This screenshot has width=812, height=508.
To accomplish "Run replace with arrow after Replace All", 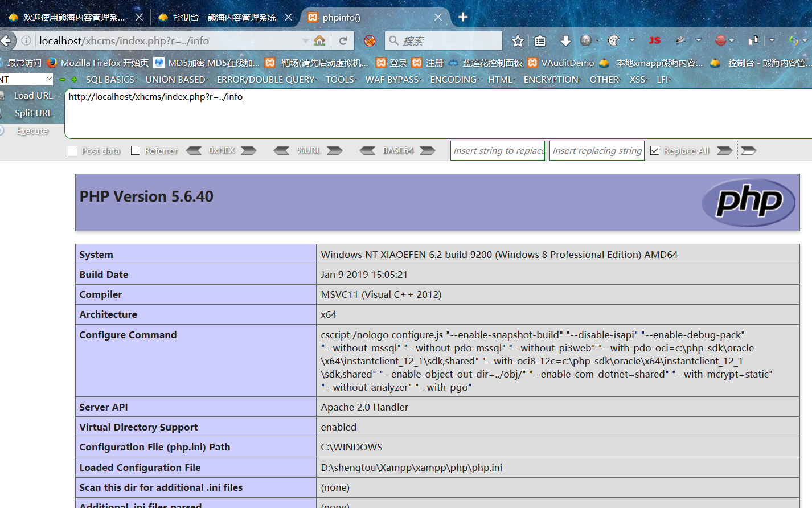I will (725, 150).
